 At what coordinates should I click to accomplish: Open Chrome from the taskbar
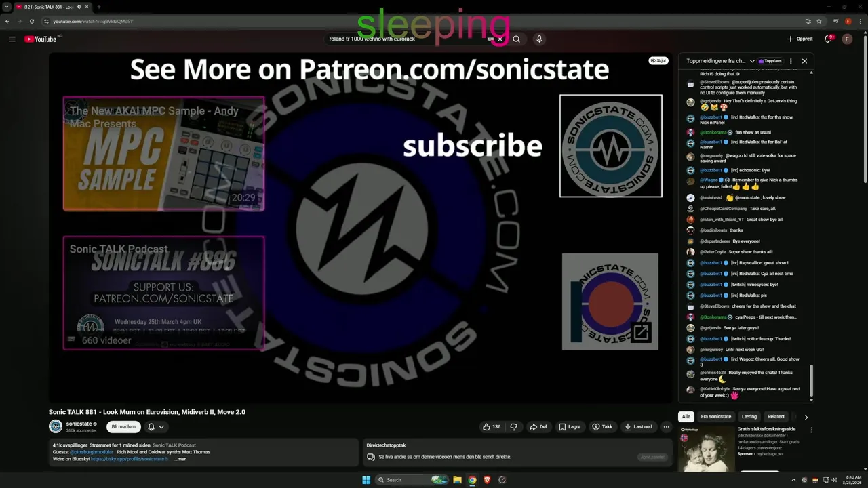coord(472,480)
